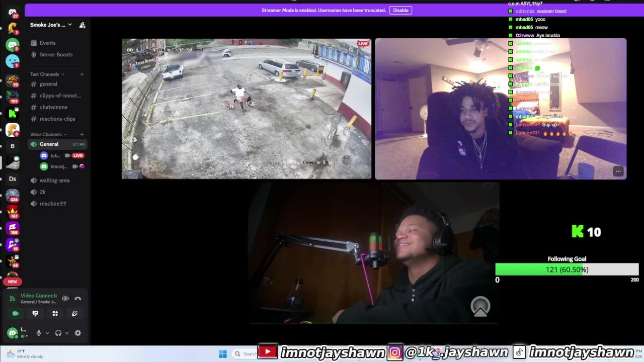Start an Activity button
This screenshot has width=644, height=362.
click(x=55, y=313)
